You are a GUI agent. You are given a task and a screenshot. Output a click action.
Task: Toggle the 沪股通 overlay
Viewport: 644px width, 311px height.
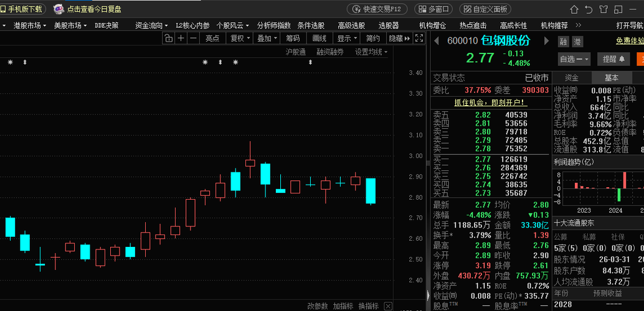click(296, 52)
